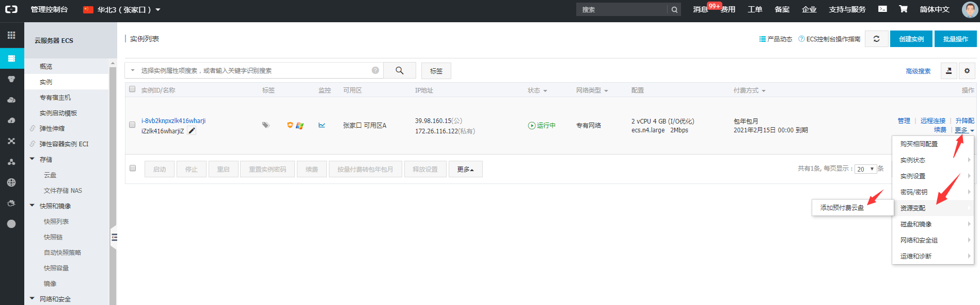Edit instance name with pencil icon
The width and height of the screenshot is (980, 305).
(192, 131)
